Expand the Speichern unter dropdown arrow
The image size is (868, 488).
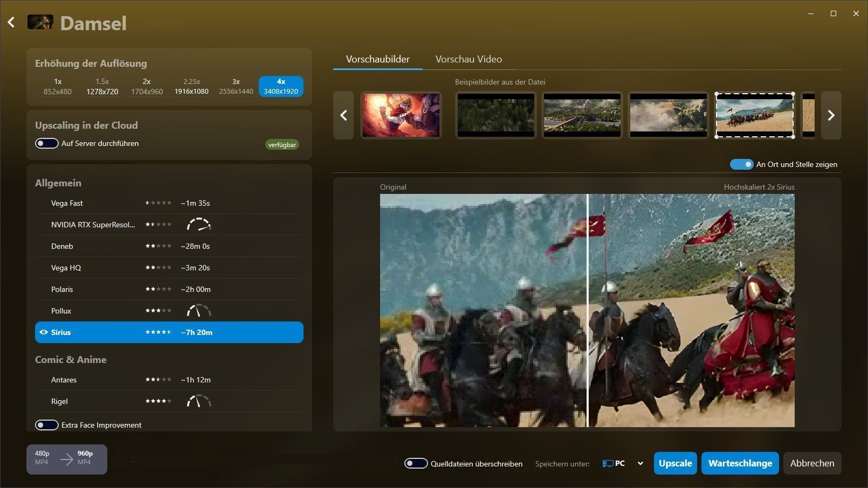pos(640,463)
